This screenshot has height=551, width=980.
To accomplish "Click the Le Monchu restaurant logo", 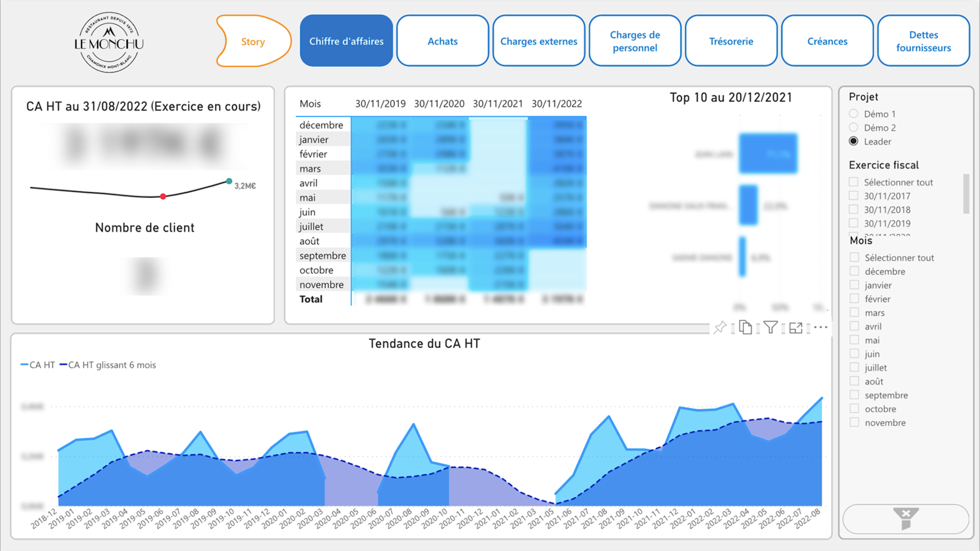I will [x=108, y=41].
